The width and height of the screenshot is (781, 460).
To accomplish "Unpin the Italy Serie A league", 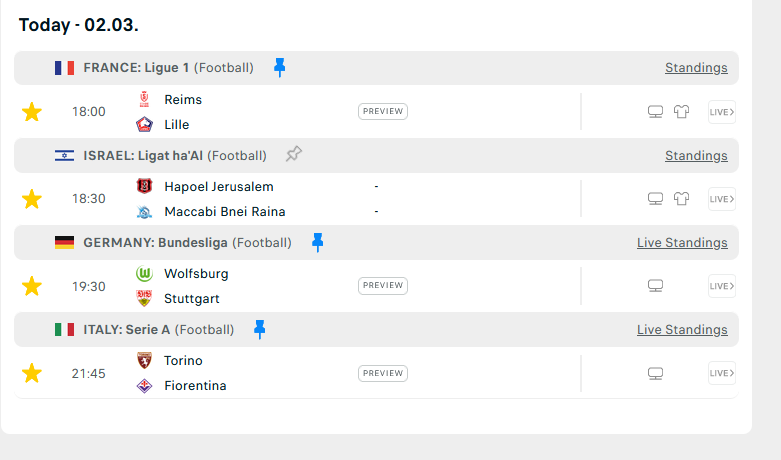I will click(x=260, y=329).
